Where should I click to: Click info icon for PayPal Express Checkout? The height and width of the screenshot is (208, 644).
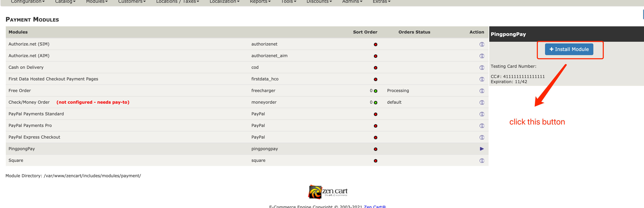482,137
